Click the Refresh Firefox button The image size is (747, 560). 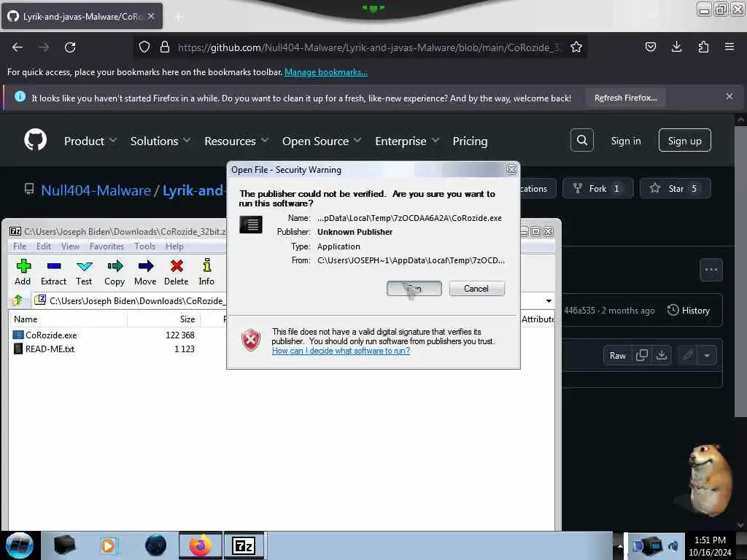(x=625, y=98)
